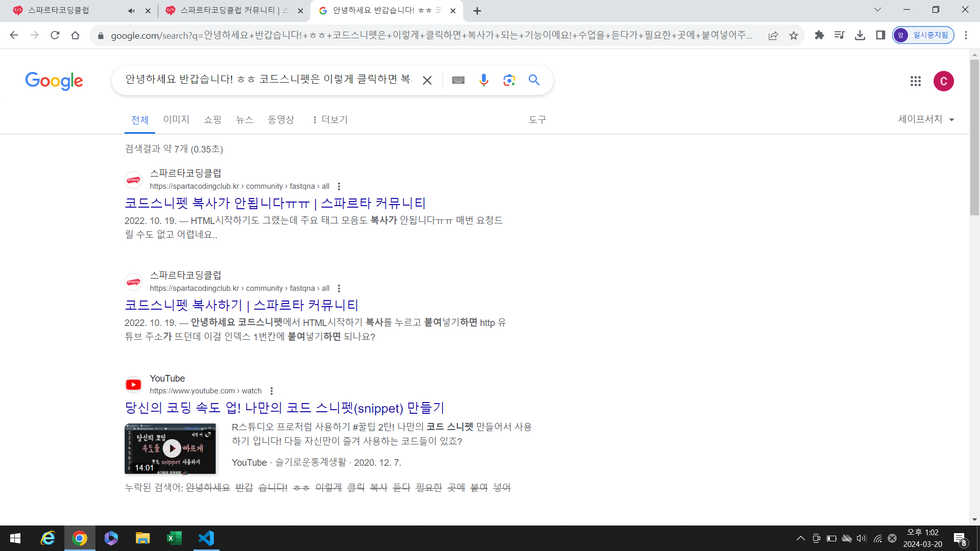Show hidden system tray icons
The height and width of the screenshot is (551, 980).
[x=801, y=538]
